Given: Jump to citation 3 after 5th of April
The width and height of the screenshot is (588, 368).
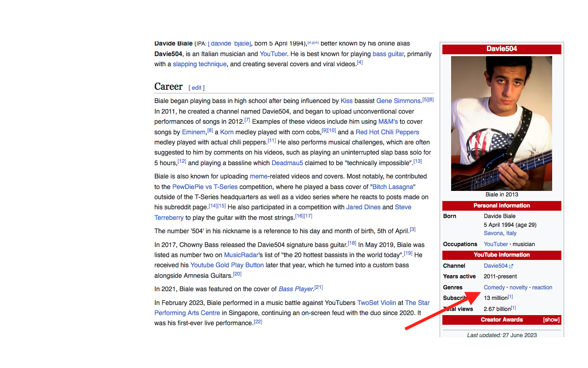Looking at the screenshot, I should [413, 230].
